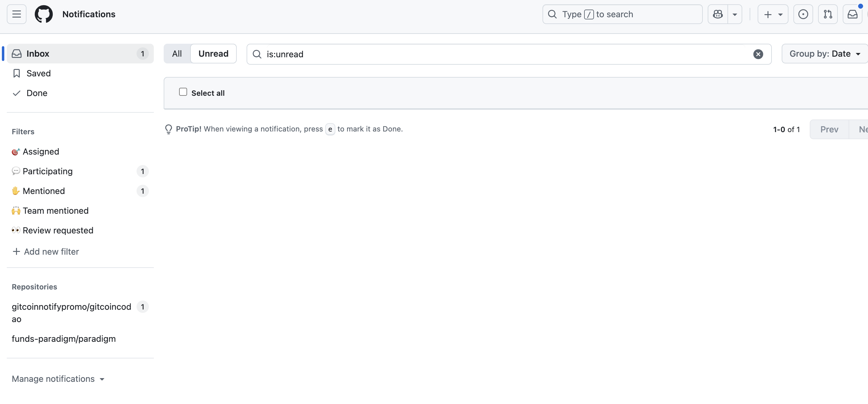Open the Saved notifications section

(x=39, y=73)
